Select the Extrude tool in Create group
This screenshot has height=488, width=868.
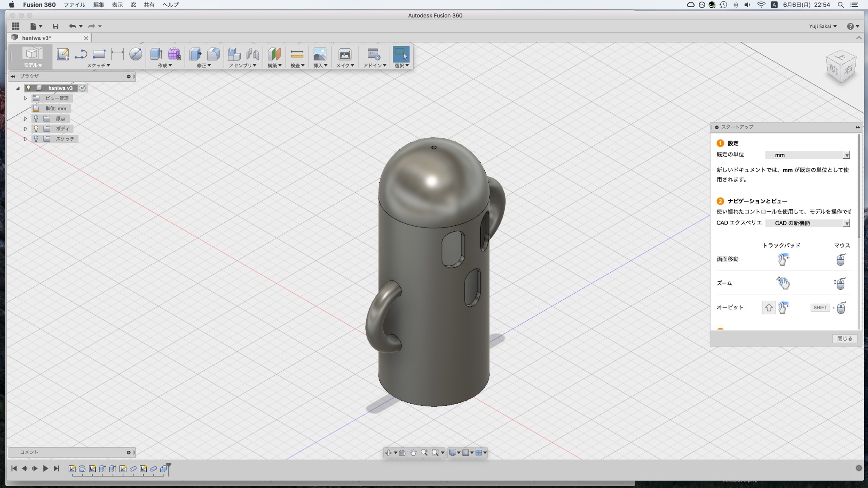point(156,54)
